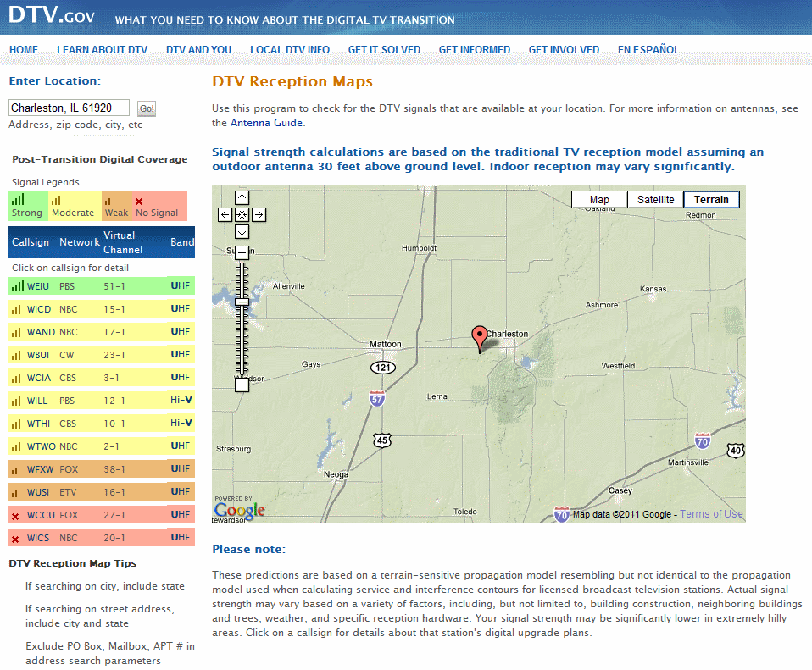Open WCCU callsign details
Image resolution: width=812 pixels, height=670 pixels.
click(41, 515)
